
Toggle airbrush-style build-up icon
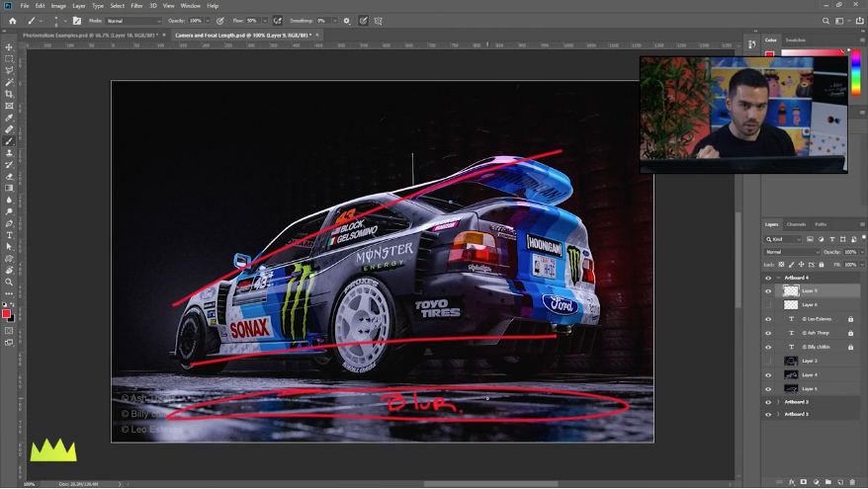(278, 21)
